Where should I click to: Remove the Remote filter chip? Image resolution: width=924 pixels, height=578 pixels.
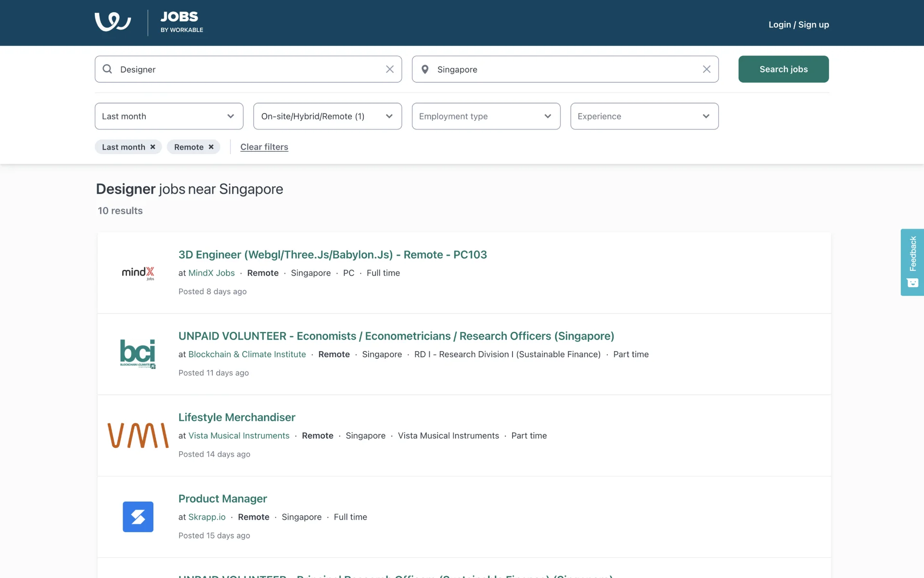pos(211,147)
